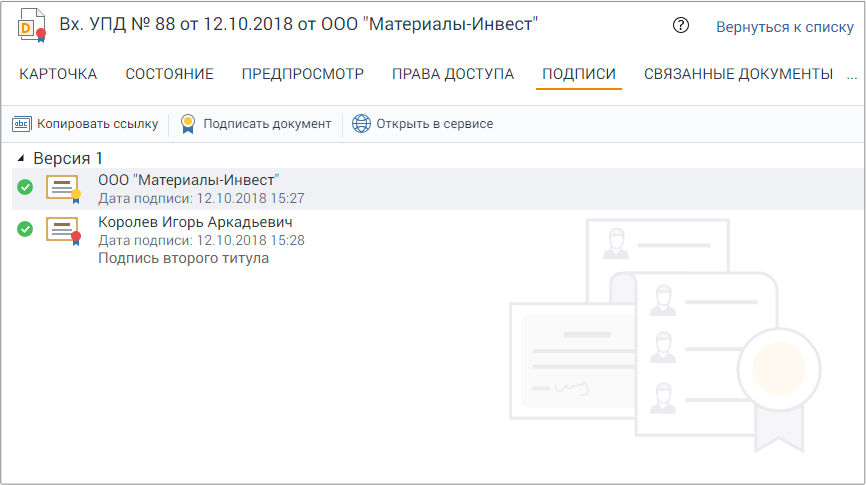866x485 pixels.
Task: Open the help question mark icon
Action: [680, 25]
